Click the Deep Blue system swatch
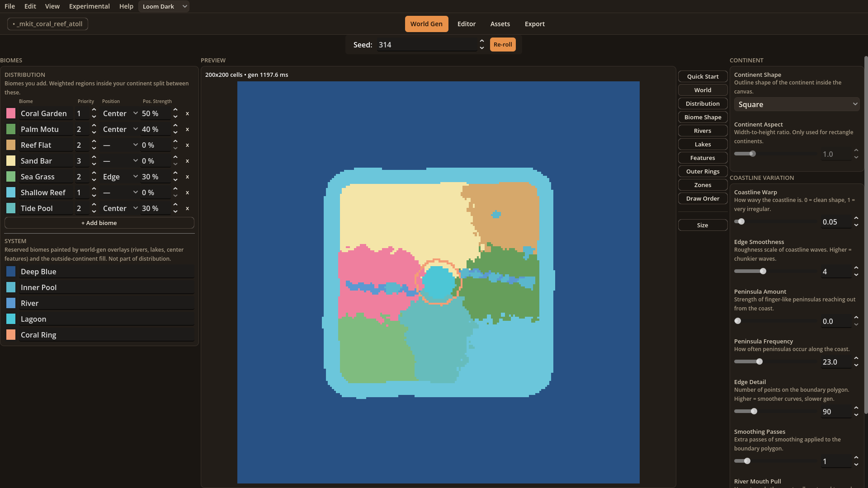The image size is (868, 488). point(11,272)
